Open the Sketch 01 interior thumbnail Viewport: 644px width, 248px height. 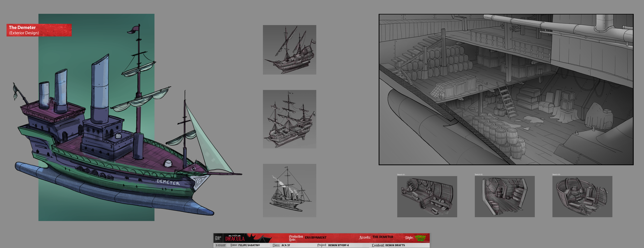(x=427, y=196)
